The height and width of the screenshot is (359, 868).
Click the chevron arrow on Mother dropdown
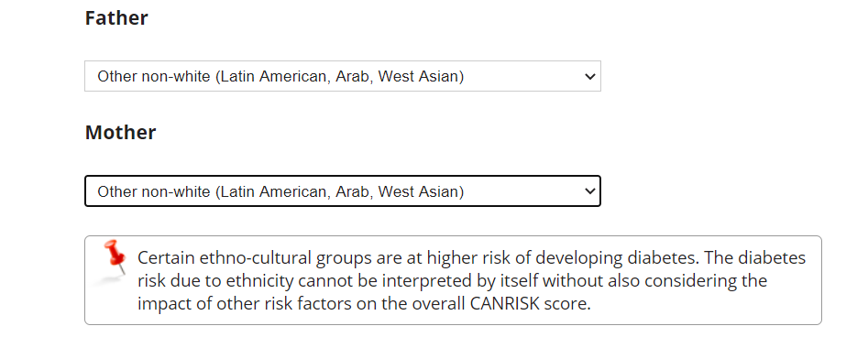(590, 191)
